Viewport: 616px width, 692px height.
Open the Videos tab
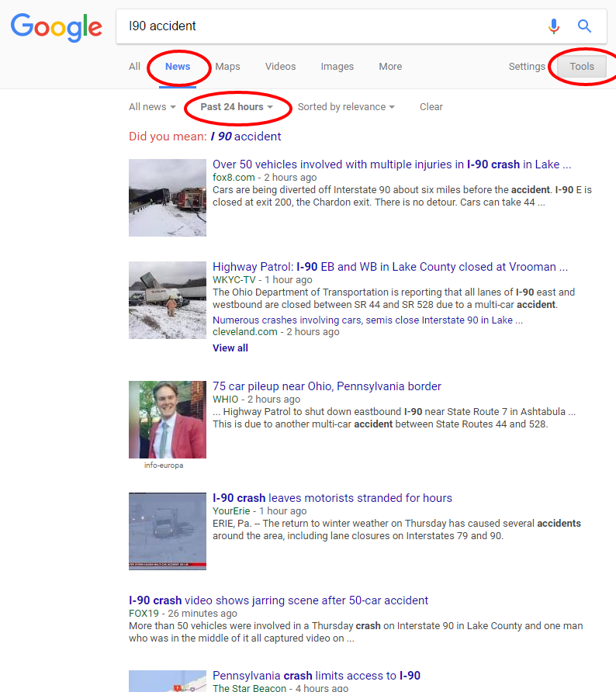(x=280, y=67)
